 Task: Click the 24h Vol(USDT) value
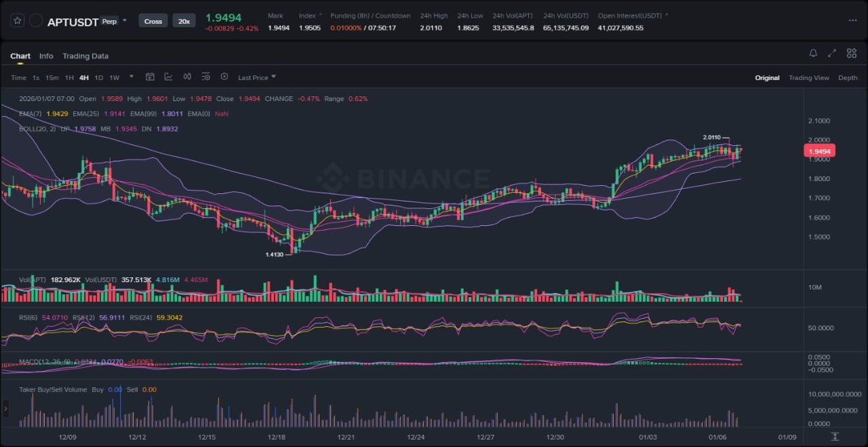point(566,28)
